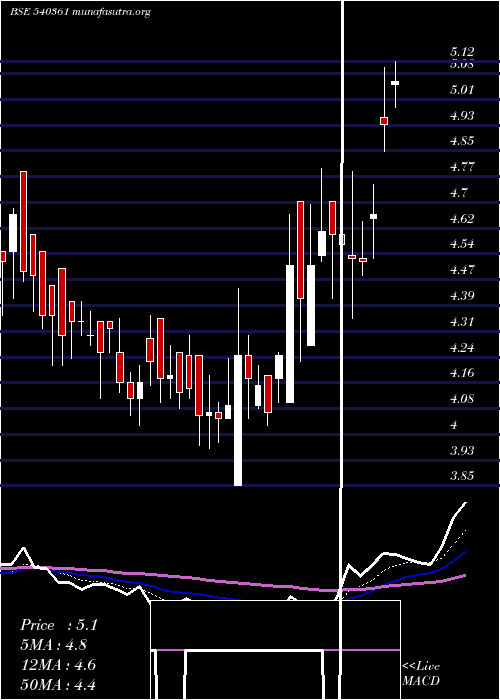Viewport: 500px width, 700px height.
Task: Click the 4.08 price axis label
Action: pyautogui.click(x=462, y=399)
